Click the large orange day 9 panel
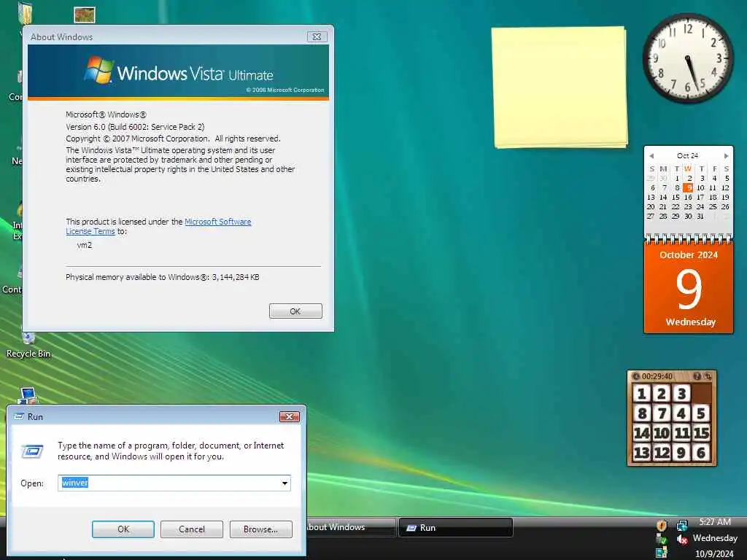Image resolution: width=747 pixels, height=560 pixels. coord(689,289)
